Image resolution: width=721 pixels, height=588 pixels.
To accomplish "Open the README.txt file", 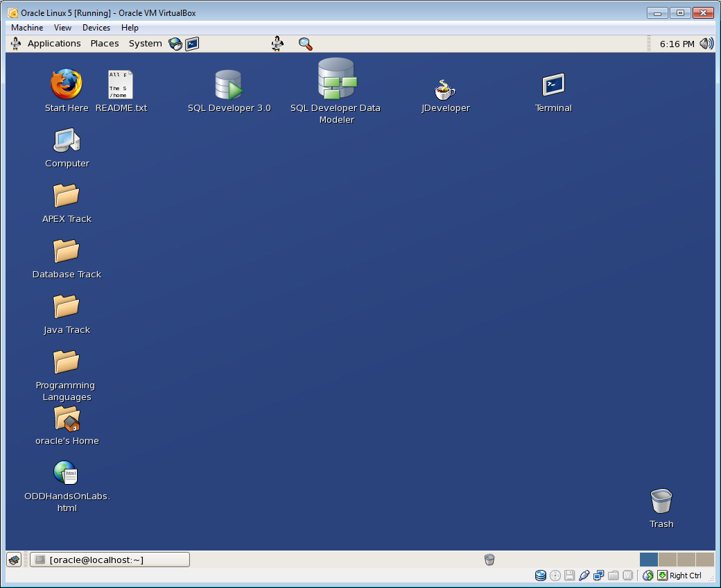I will click(121, 85).
